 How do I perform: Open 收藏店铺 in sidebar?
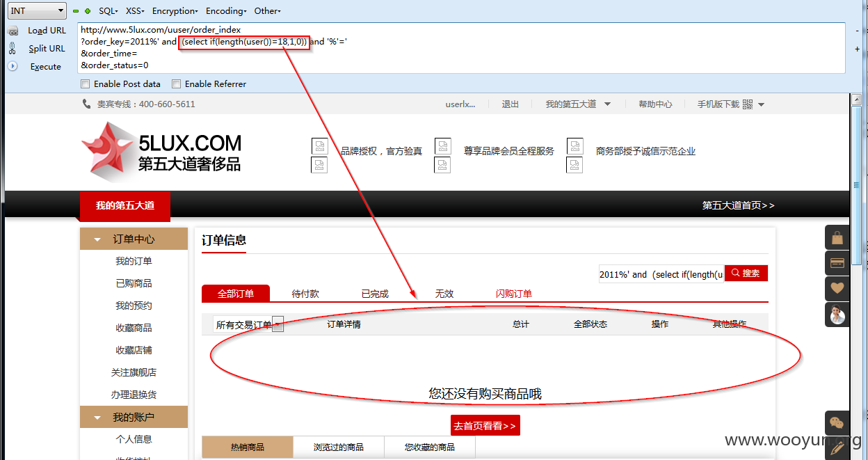click(x=134, y=351)
